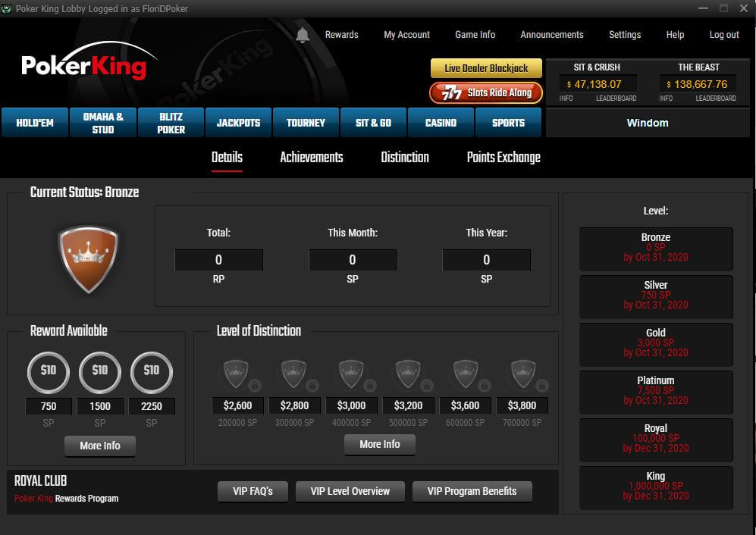Switch to the Achievements tab

coord(312,157)
